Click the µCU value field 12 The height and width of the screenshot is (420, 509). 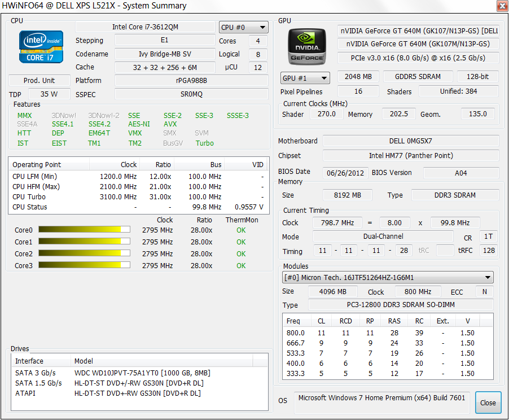258,67
